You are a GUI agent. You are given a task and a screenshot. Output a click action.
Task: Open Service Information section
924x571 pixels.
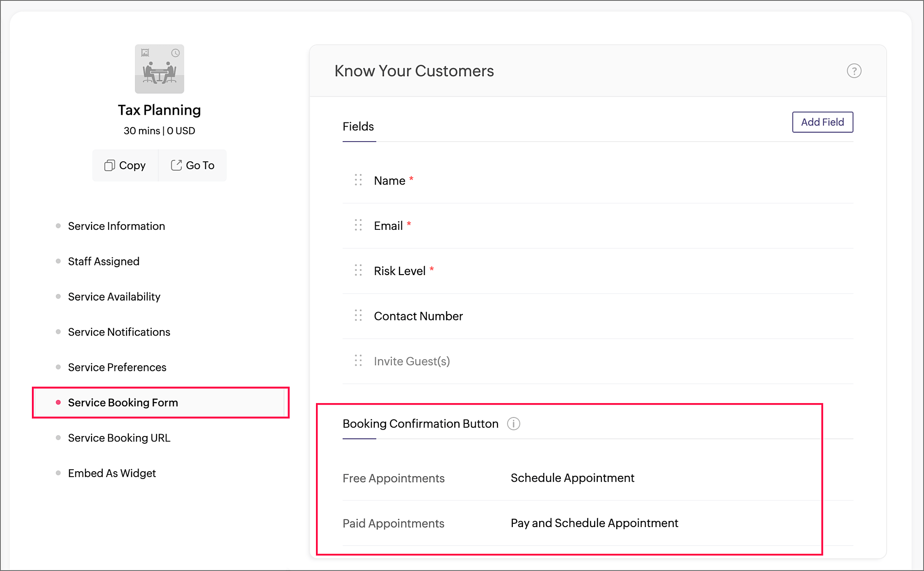coord(116,226)
